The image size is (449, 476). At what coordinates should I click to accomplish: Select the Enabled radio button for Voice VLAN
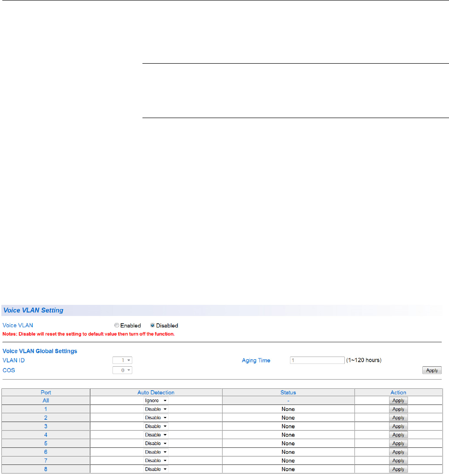117,326
